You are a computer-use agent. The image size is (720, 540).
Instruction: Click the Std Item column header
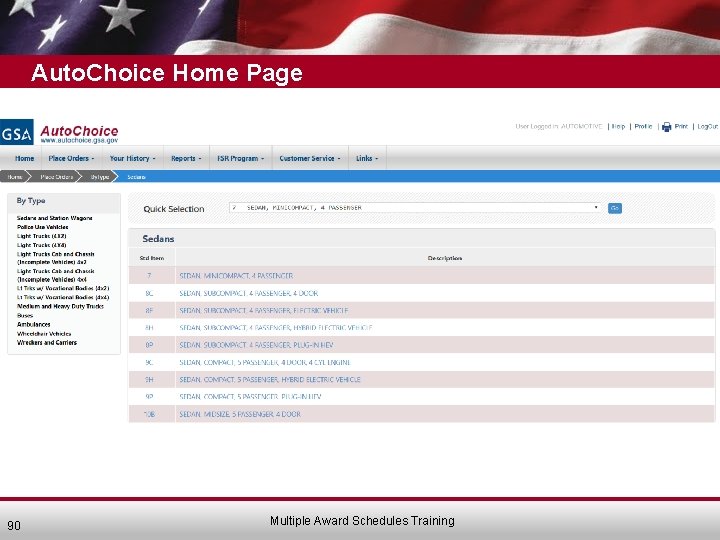(x=152, y=258)
